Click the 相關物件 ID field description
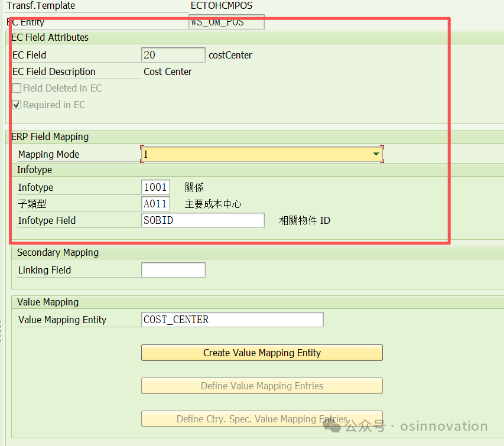Viewport: 504px width, 446px height. [x=305, y=221]
